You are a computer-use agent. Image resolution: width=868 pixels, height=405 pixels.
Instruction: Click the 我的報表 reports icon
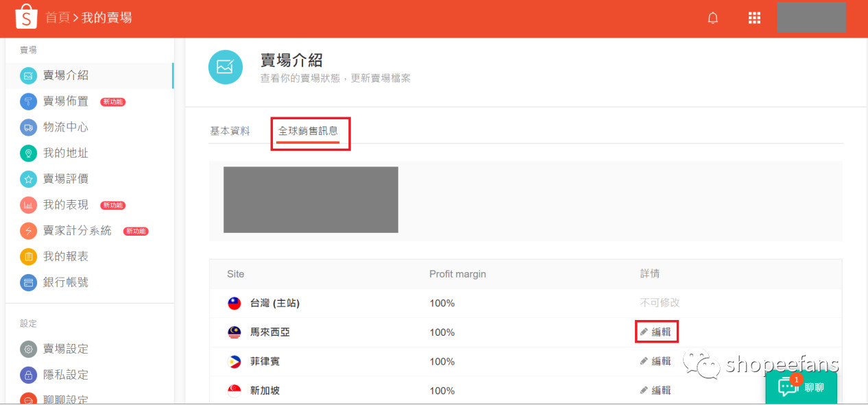27,256
